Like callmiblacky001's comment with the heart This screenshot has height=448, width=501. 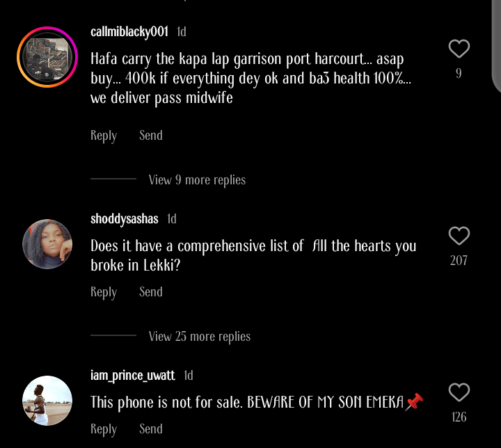pos(459,49)
